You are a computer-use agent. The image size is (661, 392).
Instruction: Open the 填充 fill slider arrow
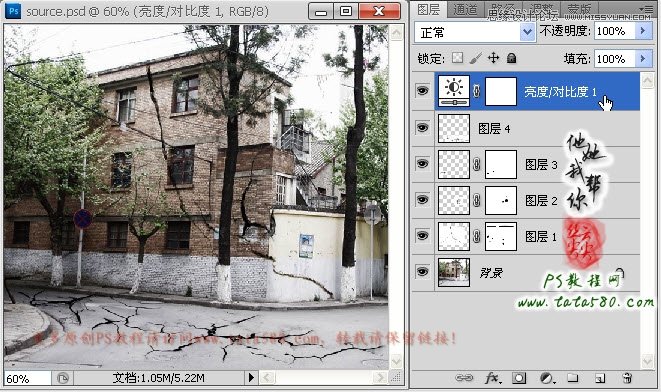click(643, 58)
